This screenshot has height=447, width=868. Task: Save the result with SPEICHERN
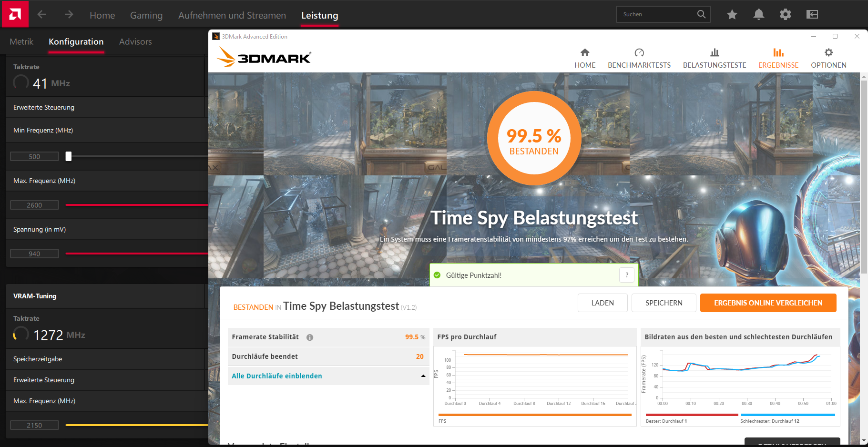coord(664,303)
